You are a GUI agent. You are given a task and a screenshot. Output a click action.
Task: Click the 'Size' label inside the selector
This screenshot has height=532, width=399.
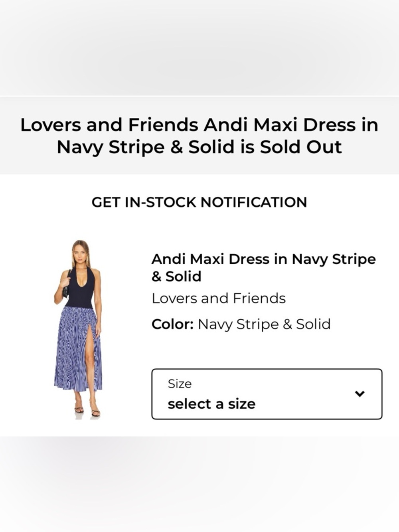pos(179,384)
